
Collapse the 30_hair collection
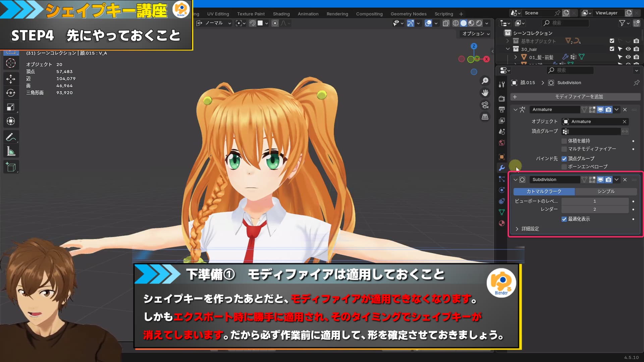tap(508, 49)
